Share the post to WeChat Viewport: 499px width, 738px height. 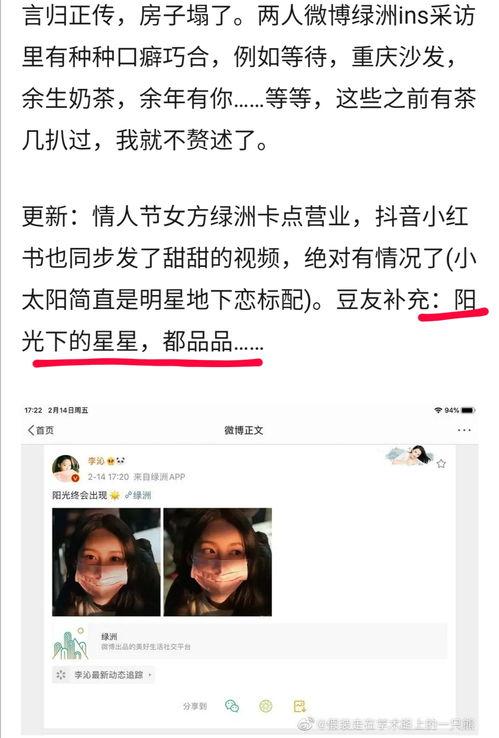232,706
